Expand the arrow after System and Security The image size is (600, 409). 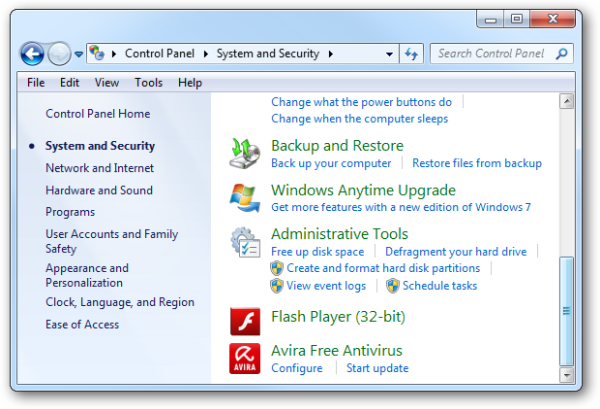tap(330, 54)
